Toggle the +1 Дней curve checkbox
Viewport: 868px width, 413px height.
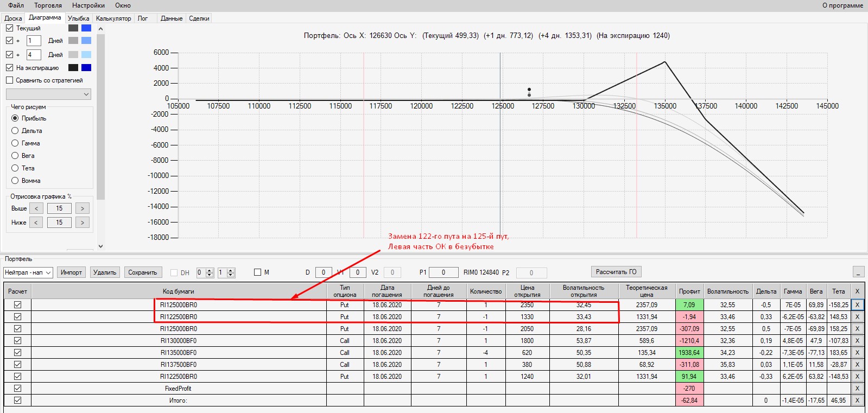[x=9, y=40]
